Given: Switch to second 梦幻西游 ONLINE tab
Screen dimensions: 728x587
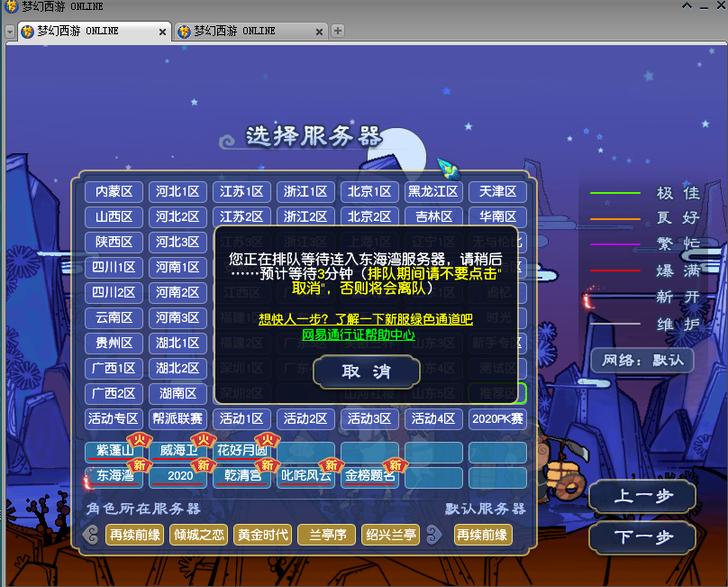Looking at the screenshot, I should [251, 32].
